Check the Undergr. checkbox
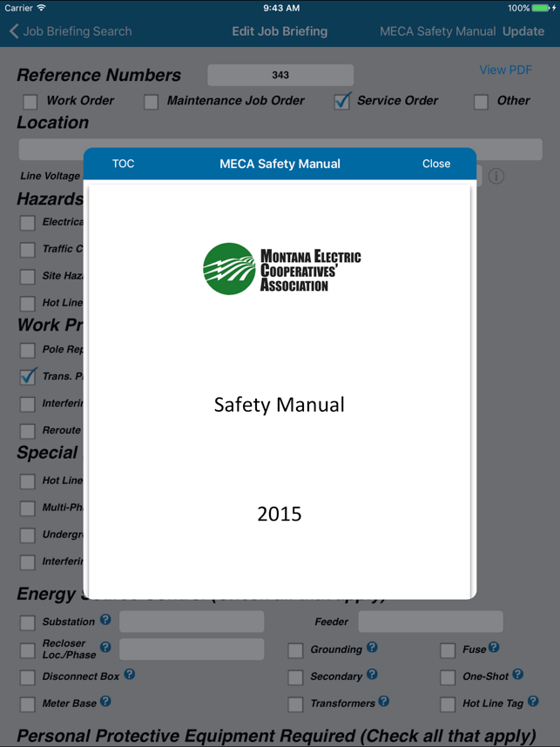 point(27,535)
